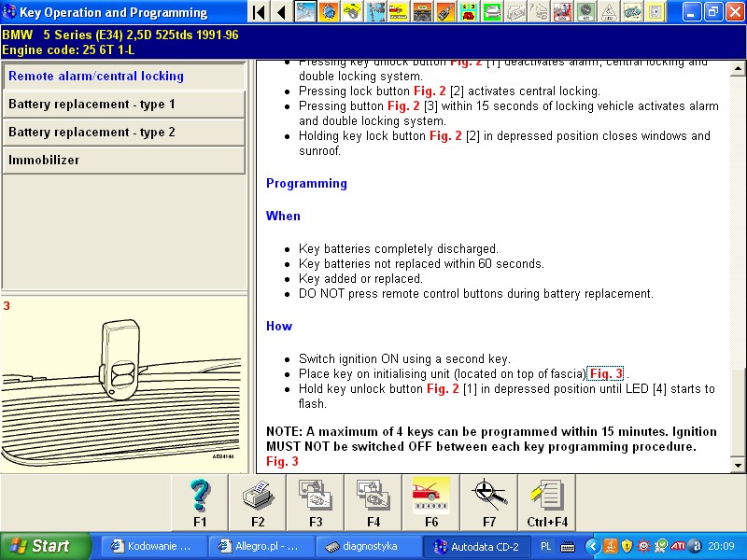Click the F4 illustration button
747x560 pixels.
373,503
